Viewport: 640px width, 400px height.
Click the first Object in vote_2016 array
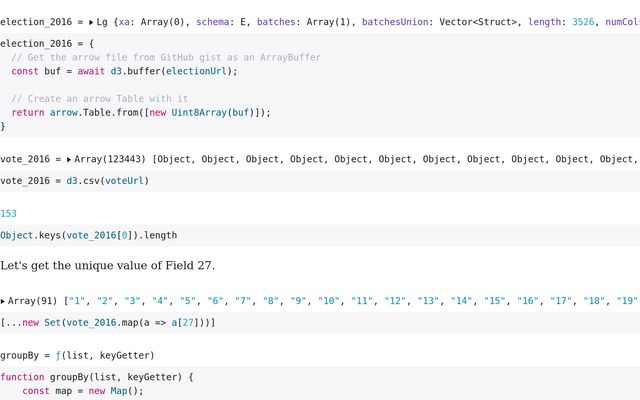pyautogui.click(x=173, y=159)
